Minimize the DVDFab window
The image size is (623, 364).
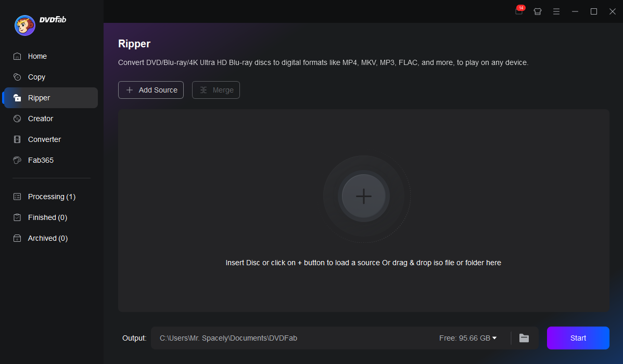[x=575, y=11]
